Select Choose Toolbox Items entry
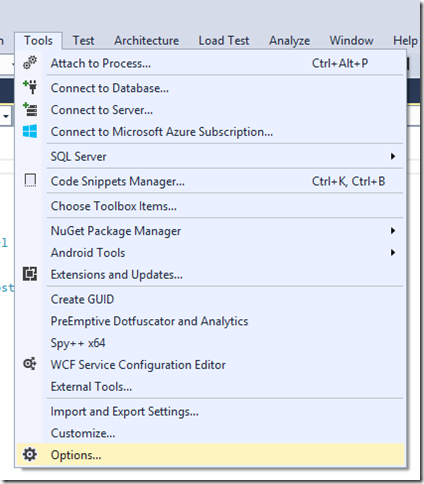This screenshot has height=484, width=424. point(210,206)
